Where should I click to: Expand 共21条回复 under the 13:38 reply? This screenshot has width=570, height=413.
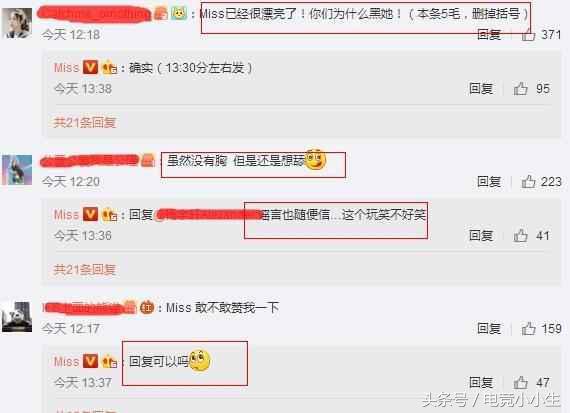point(85,123)
